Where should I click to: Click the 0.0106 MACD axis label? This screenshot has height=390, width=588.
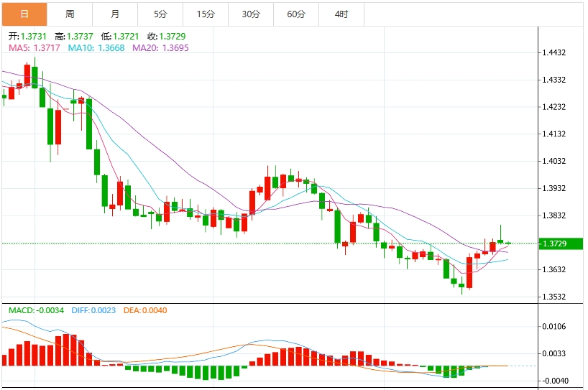point(554,326)
